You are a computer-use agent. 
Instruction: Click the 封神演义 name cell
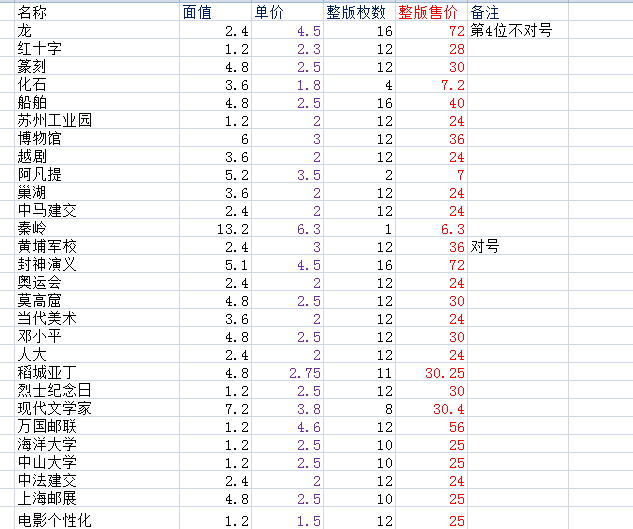point(97,264)
